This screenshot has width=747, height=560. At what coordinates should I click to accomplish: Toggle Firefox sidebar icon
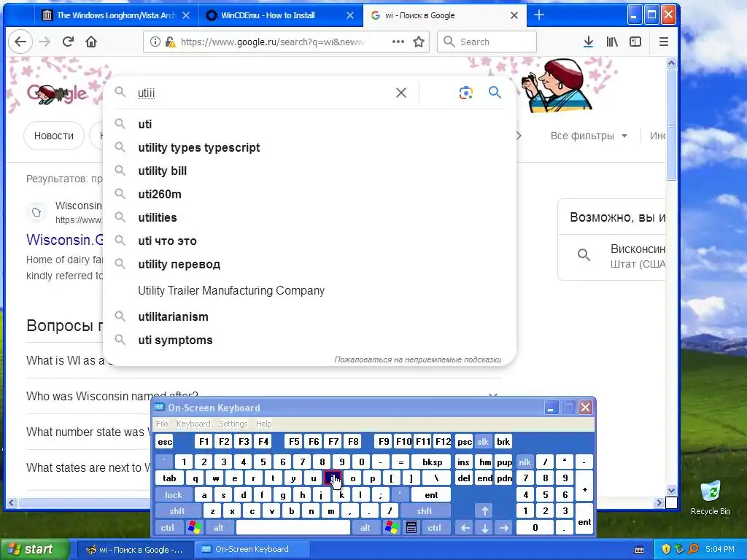(x=635, y=42)
